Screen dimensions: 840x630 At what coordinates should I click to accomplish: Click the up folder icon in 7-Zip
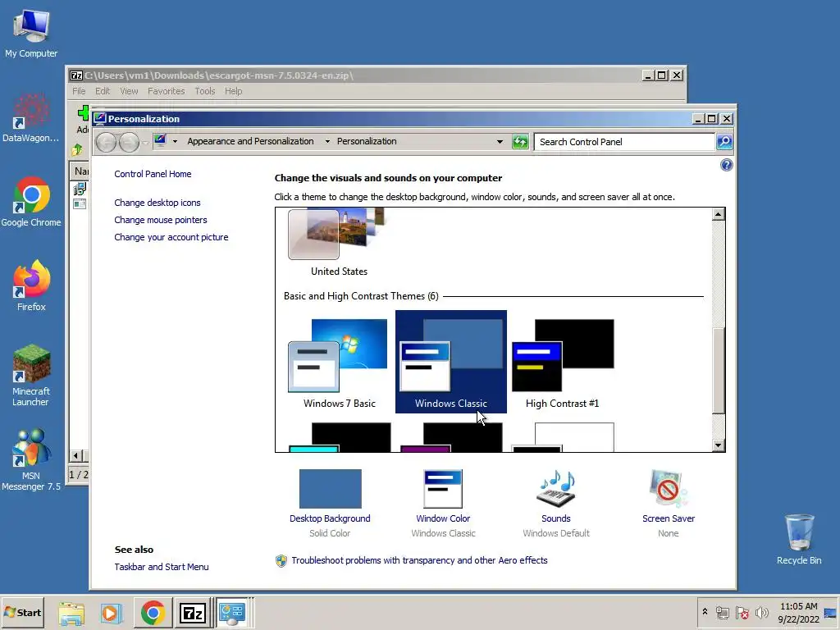77,150
